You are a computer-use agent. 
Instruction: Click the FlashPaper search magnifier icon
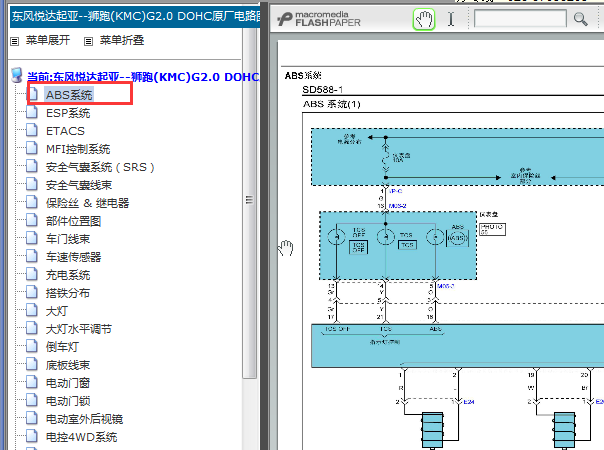580,19
